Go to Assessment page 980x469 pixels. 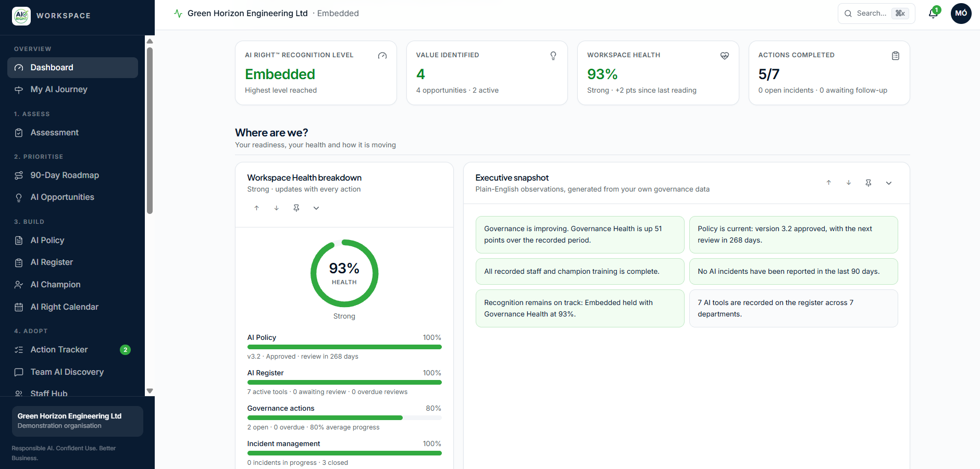pyautogui.click(x=72, y=133)
